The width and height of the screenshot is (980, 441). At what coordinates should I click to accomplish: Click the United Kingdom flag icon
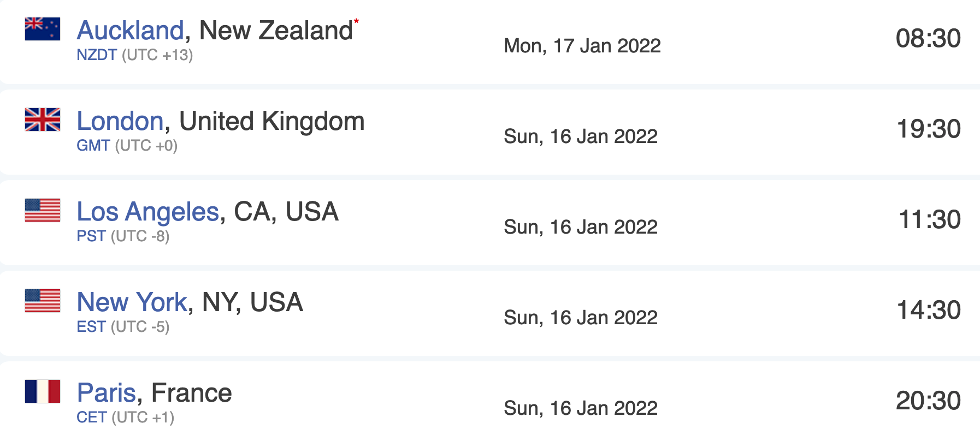click(x=43, y=120)
